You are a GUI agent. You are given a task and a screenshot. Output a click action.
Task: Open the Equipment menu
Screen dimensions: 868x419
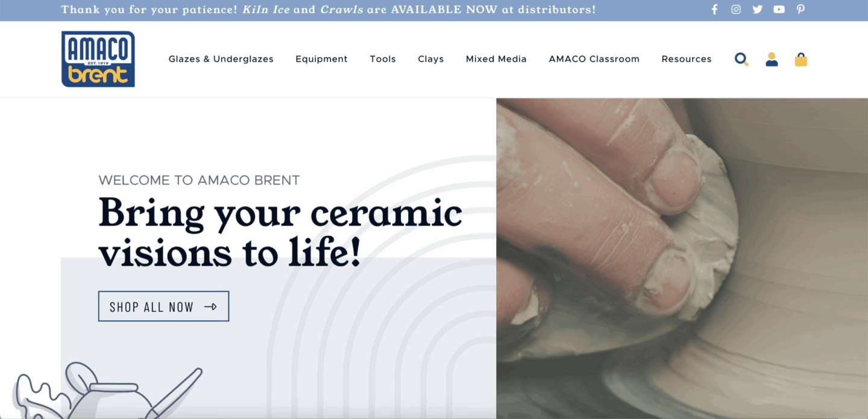(321, 59)
